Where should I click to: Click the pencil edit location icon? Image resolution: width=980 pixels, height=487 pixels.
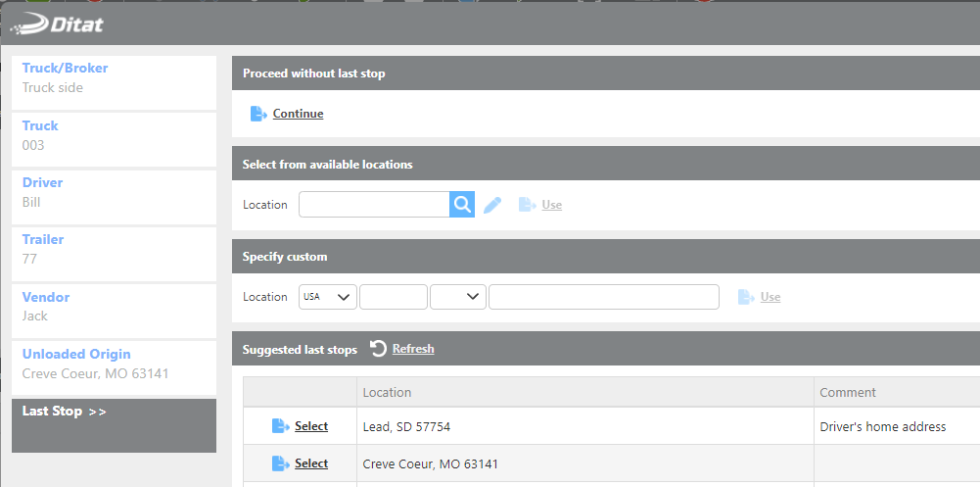pyautogui.click(x=492, y=205)
